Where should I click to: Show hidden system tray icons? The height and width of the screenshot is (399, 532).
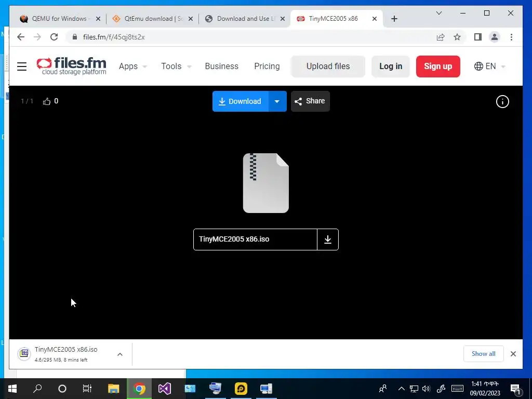(401, 389)
